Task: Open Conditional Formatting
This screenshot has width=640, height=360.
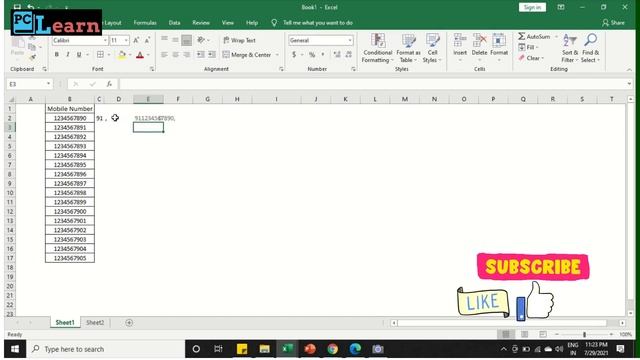Action: point(378,48)
